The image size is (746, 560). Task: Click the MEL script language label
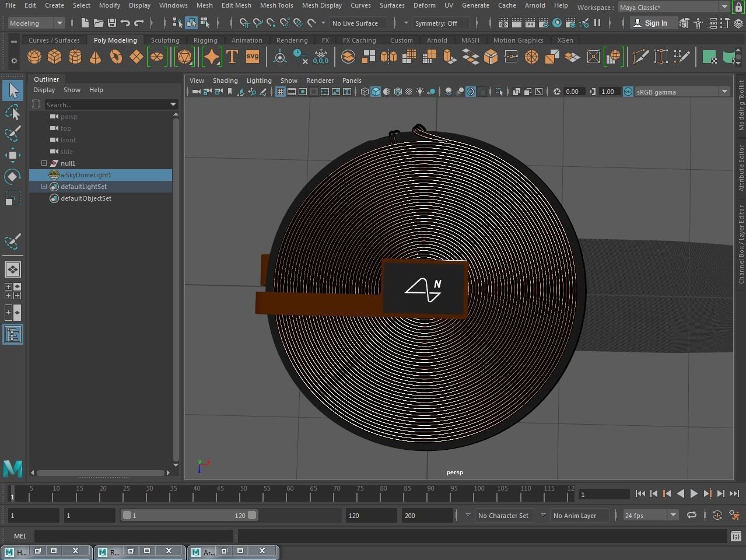pyautogui.click(x=20, y=536)
